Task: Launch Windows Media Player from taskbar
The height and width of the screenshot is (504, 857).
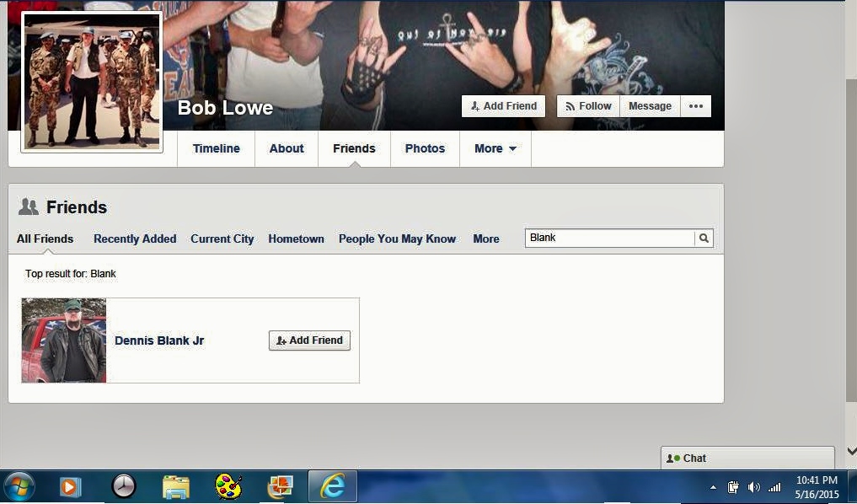Action: point(70,486)
